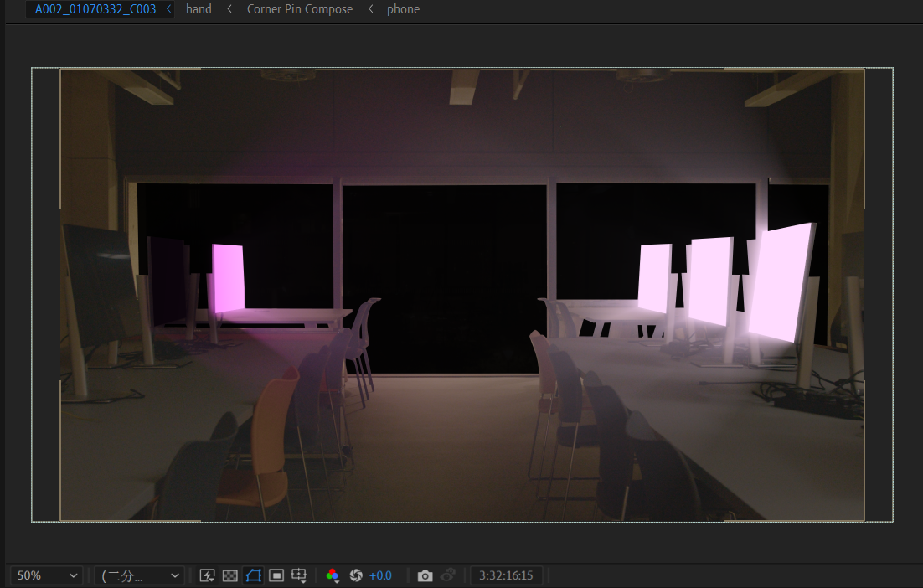Screen dimensions: 923x588
Task: Click the timecode 3:32:16:15 display
Action: pyautogui.click(x=506, y=575)
